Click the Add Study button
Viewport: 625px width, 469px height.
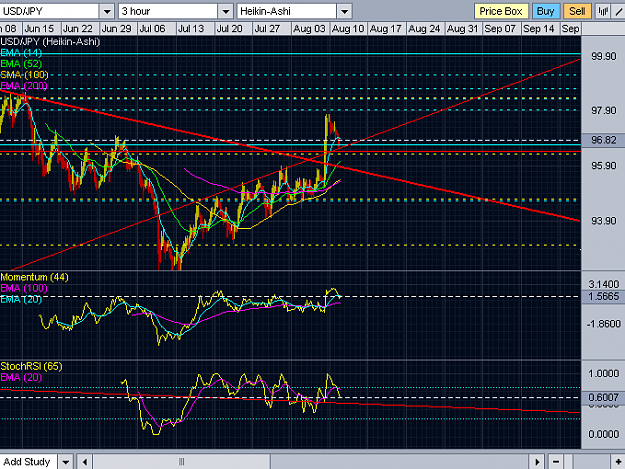[x=29, y=462]
